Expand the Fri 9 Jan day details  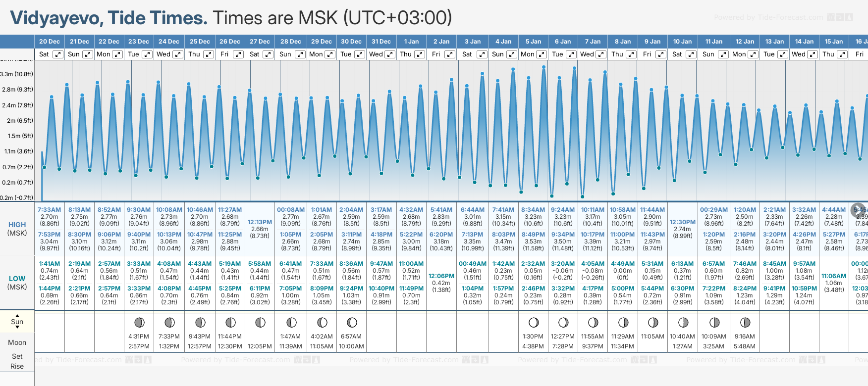(661, 54)
